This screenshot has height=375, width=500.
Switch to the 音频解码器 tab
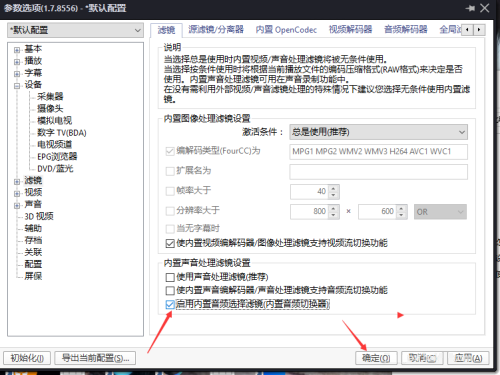click(406, 30)
